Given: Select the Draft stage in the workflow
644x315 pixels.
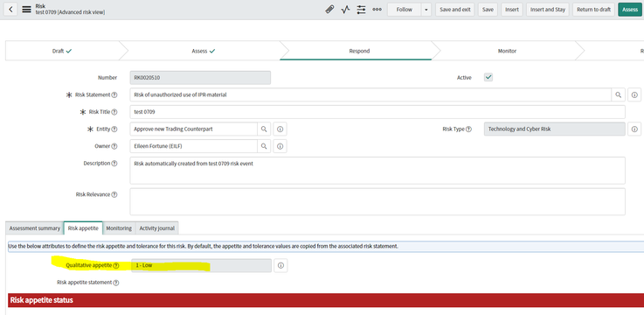Looking at the screenshot, I should coord(62,51).
